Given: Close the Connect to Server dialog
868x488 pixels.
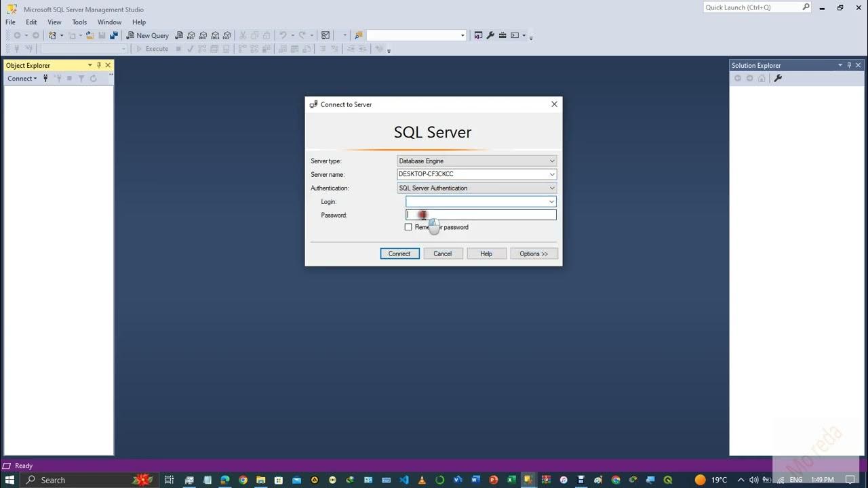Looking at the screenshot, I should pos(554,104).
